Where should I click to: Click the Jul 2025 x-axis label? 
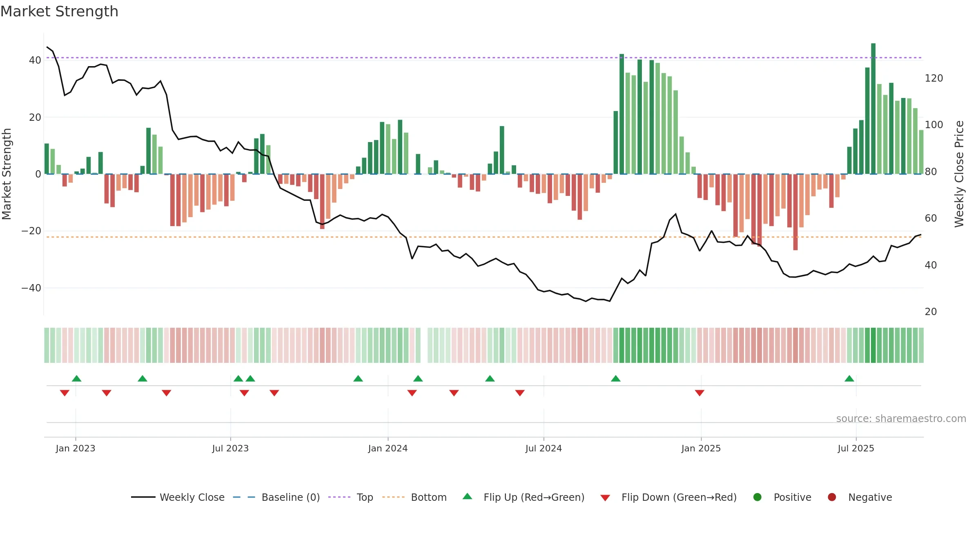(856, 448)
